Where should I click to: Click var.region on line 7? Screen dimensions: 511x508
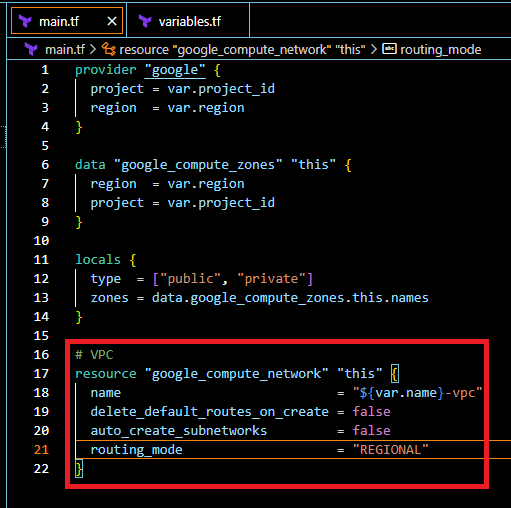206,184
